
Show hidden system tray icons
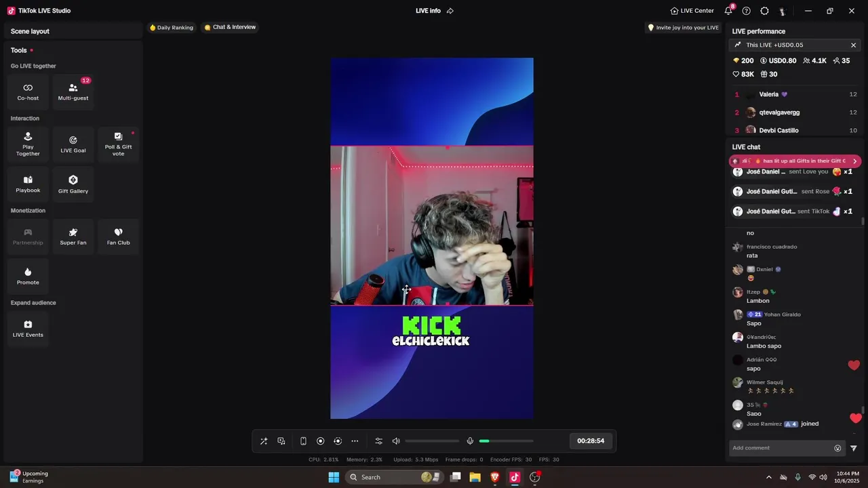coord(768,477)
